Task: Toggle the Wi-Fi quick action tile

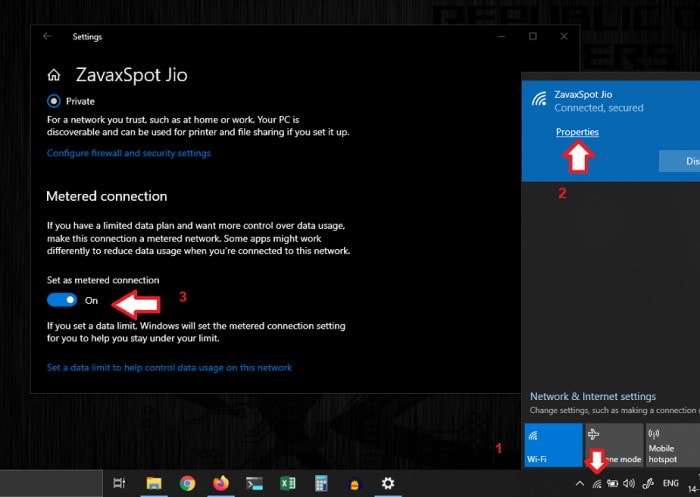Action: (554, 445)
